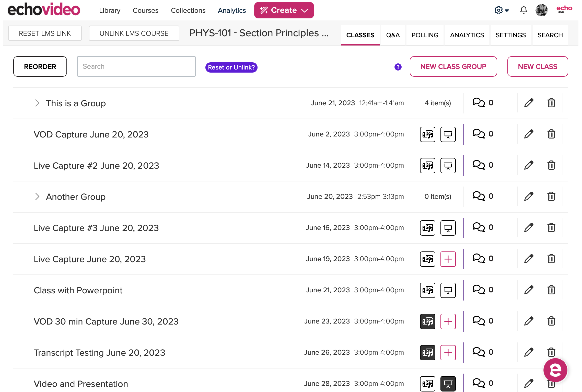Click the search input field
Image resolution: width=582 pixels, height=392 pixels.
[x=136, y=66]
